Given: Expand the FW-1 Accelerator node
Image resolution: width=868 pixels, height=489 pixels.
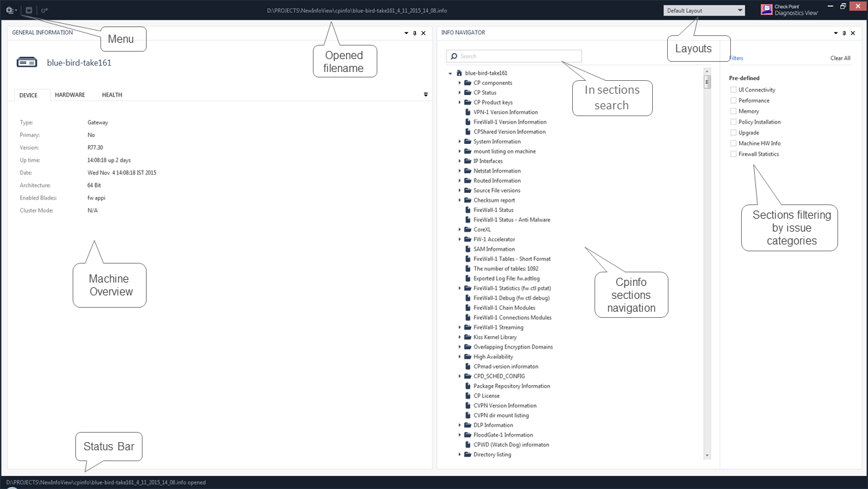Looking at the screenshot, I should click(x=459, y=239).
